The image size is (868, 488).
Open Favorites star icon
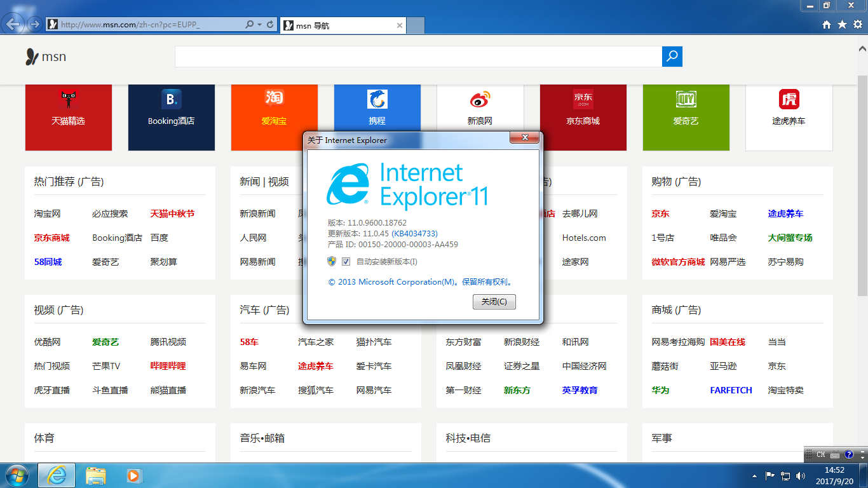842,25
